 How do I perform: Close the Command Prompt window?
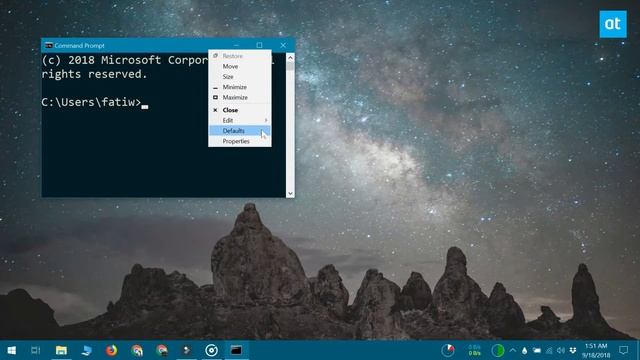[283, 45]
